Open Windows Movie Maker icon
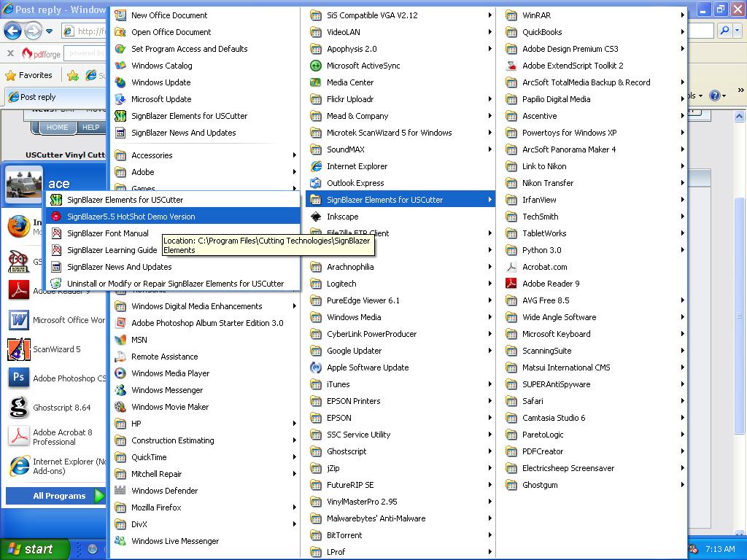747x560 pixels. pyautogui.click(x=120, y=407)
